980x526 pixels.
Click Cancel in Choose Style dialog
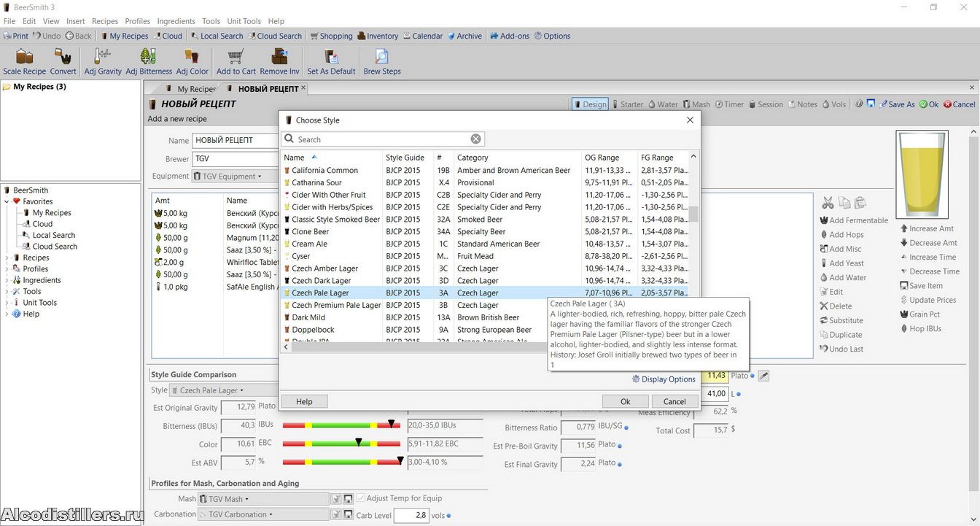[674, 401]
